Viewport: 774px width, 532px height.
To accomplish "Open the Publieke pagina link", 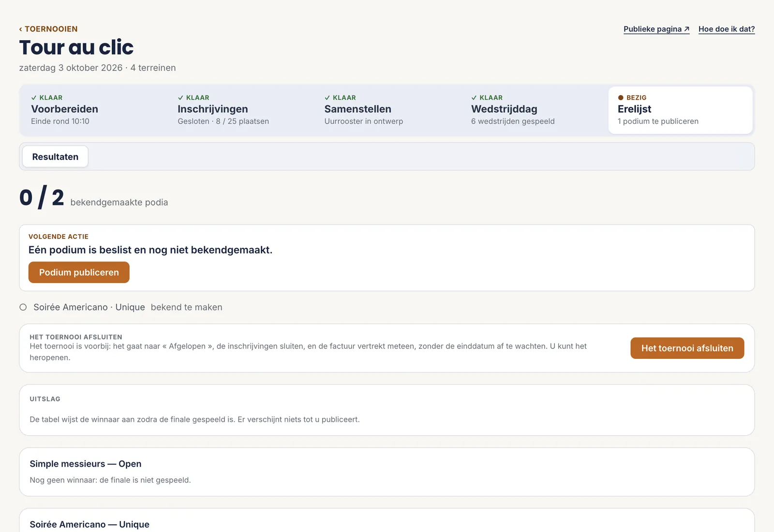I will pos(656,29).
